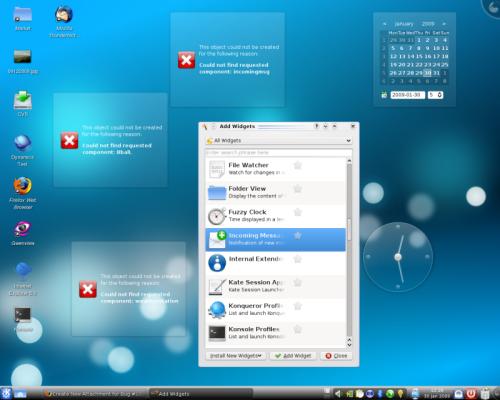
Task: Toggle the favorite star for Konqueror Profiles
Action: point(298,306)
